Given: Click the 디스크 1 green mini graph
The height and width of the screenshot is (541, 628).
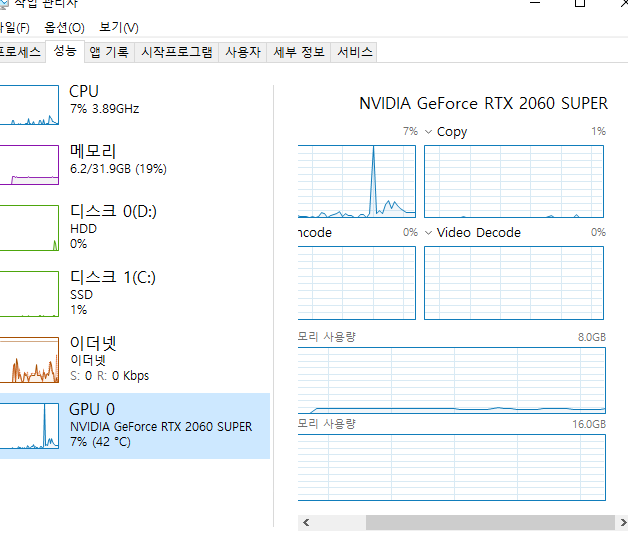Looking at the screenshot, I should (29, 294).
